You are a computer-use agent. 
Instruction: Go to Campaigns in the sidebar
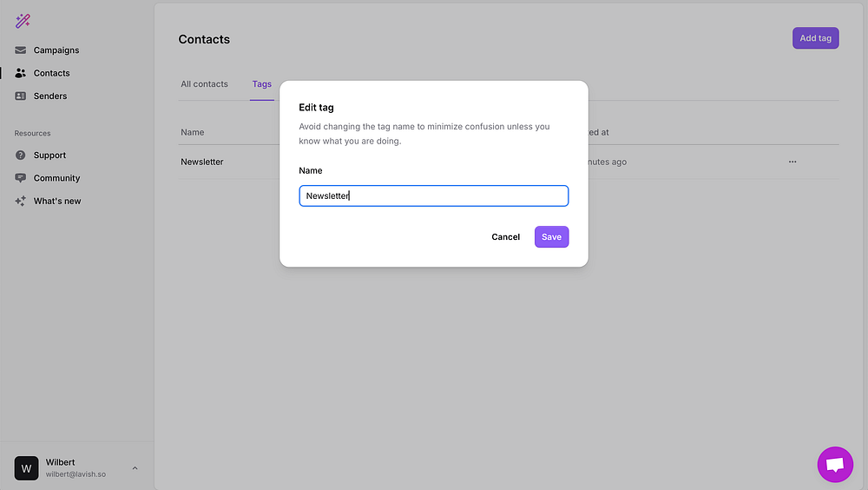[56, 50]
